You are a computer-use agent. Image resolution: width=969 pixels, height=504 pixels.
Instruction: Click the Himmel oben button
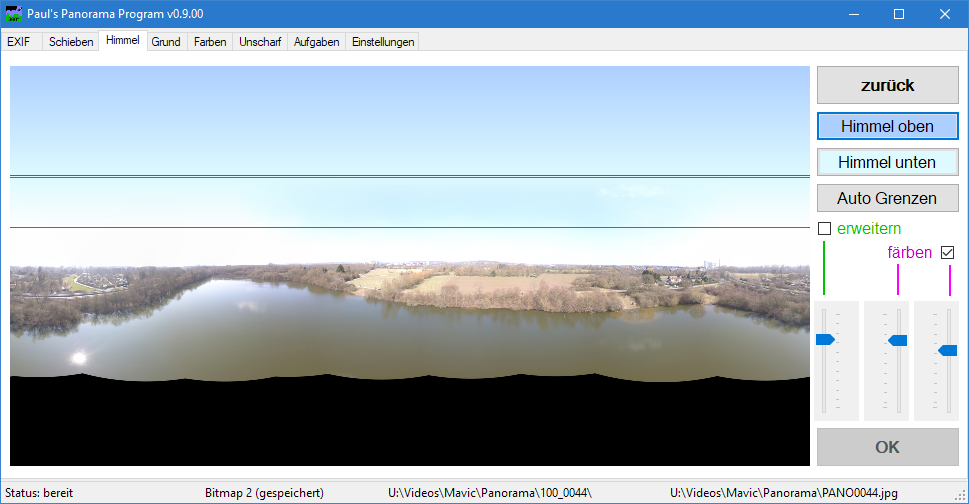click(x=887, y=126)
